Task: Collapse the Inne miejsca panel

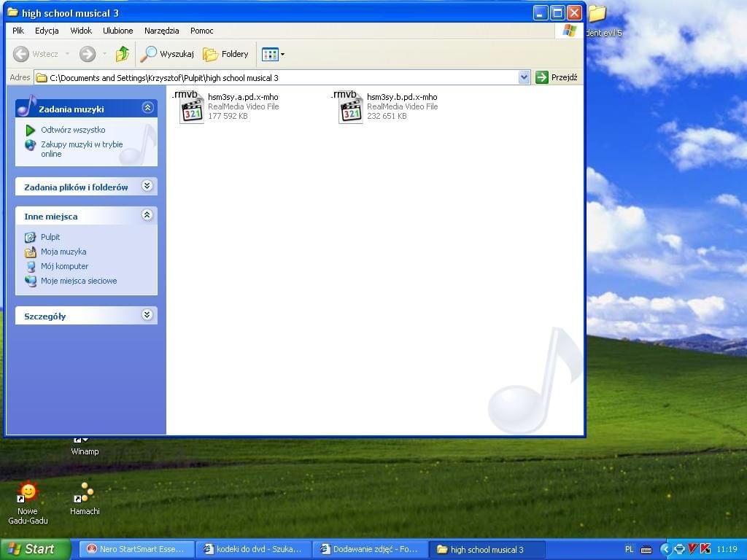Action: 147,215
